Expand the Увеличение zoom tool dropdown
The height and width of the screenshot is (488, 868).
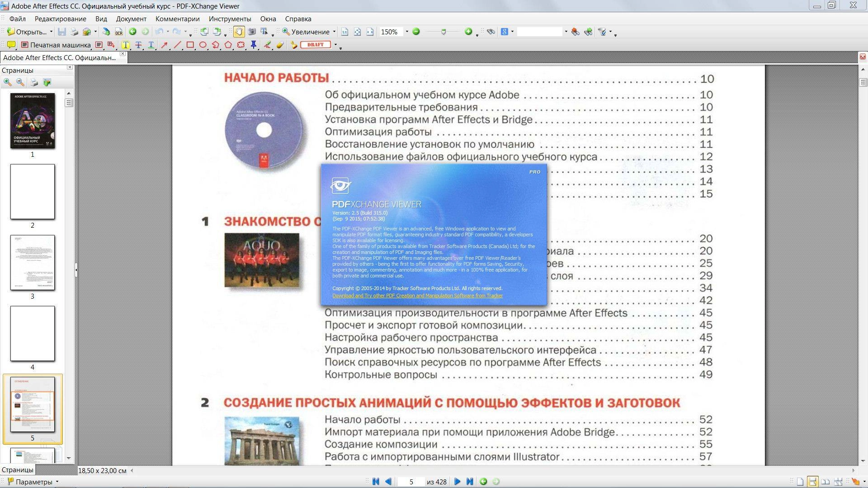[x=334, y=32]
